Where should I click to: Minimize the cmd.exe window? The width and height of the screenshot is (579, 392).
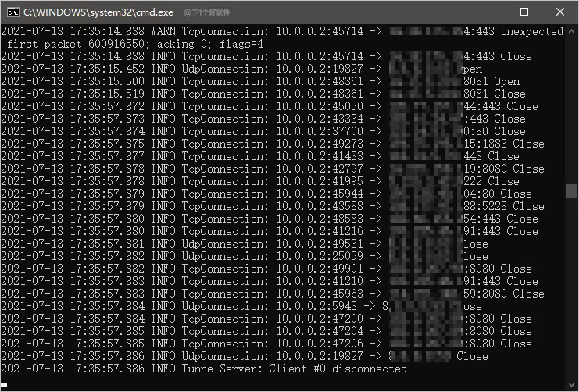(x=489, y=12)
